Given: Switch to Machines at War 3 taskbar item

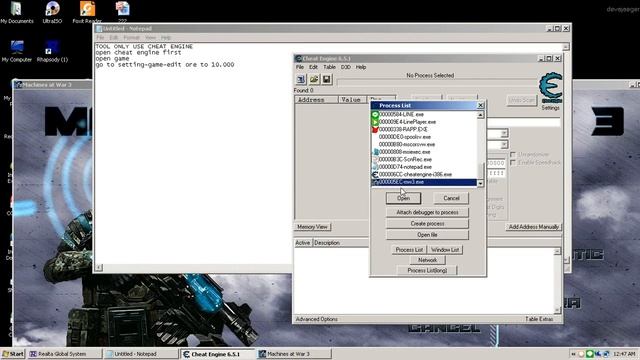Looking at the screenshot, I should point(294,354).
